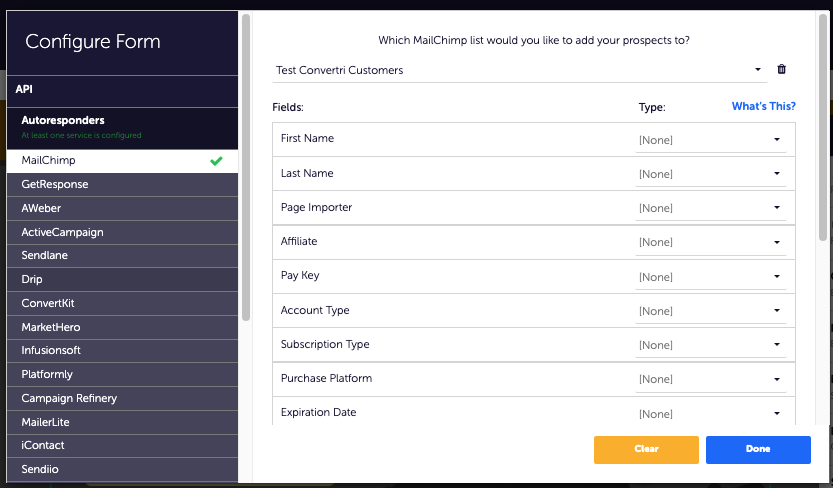Click the blue Done button

(758, 449)
